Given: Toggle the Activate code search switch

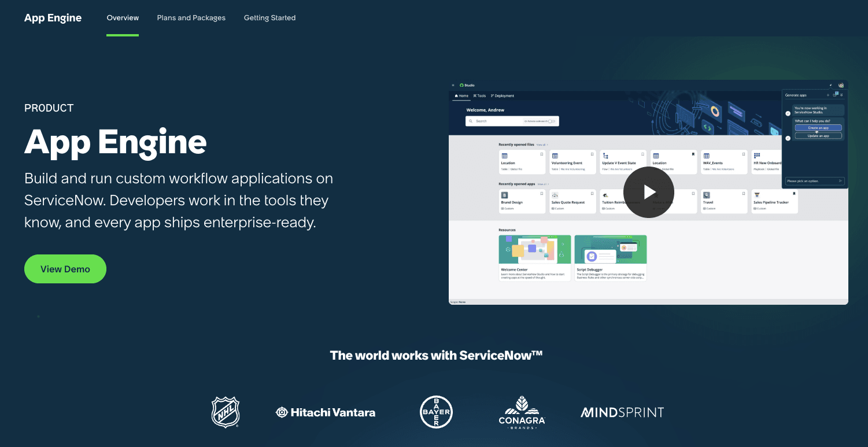Looking at the screenshot, I should (552, 121).
